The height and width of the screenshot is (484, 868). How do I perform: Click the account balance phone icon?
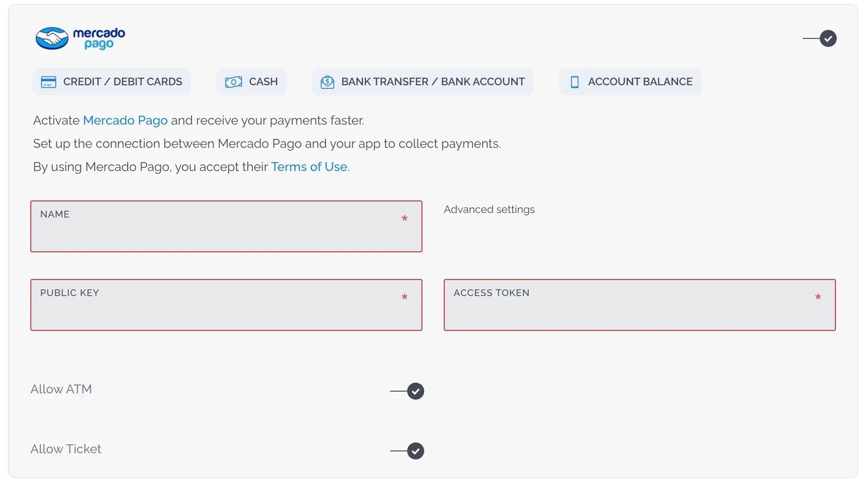tap(575, 82)
